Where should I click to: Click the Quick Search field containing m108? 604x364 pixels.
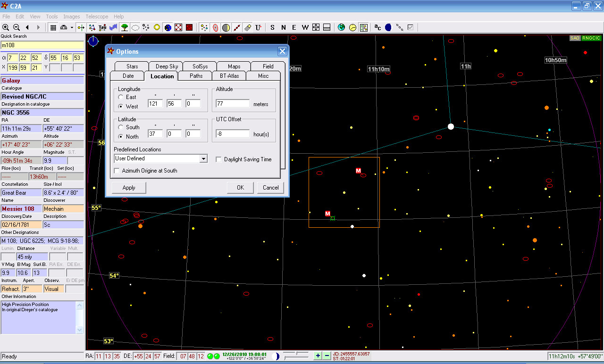[42, 45]
